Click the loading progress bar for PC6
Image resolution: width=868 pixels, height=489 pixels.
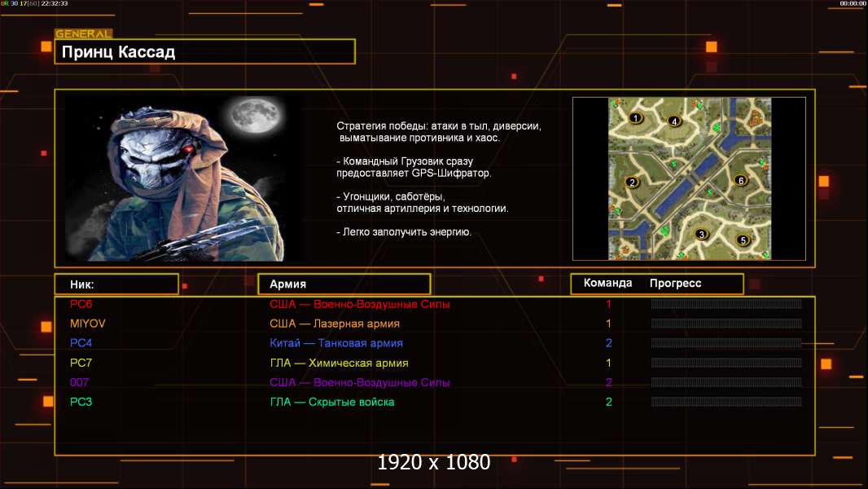pyautogui.click(x=726, y=303)
